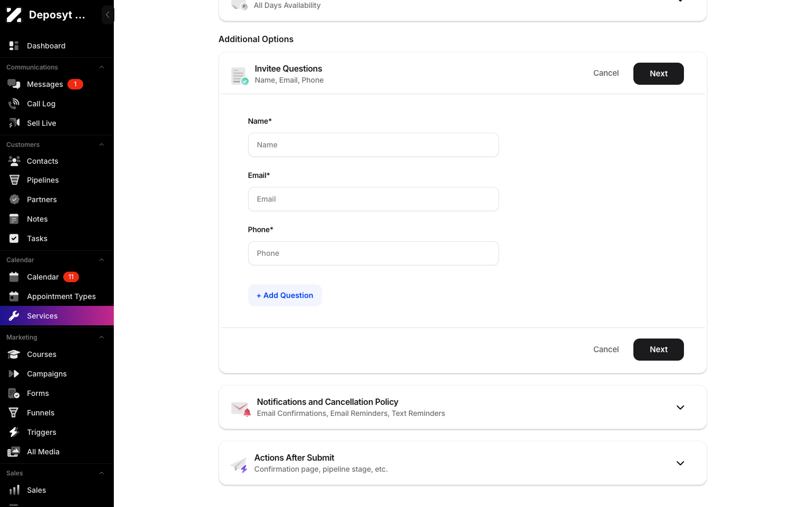Click the Campaigns play icon

pos(14,374)
